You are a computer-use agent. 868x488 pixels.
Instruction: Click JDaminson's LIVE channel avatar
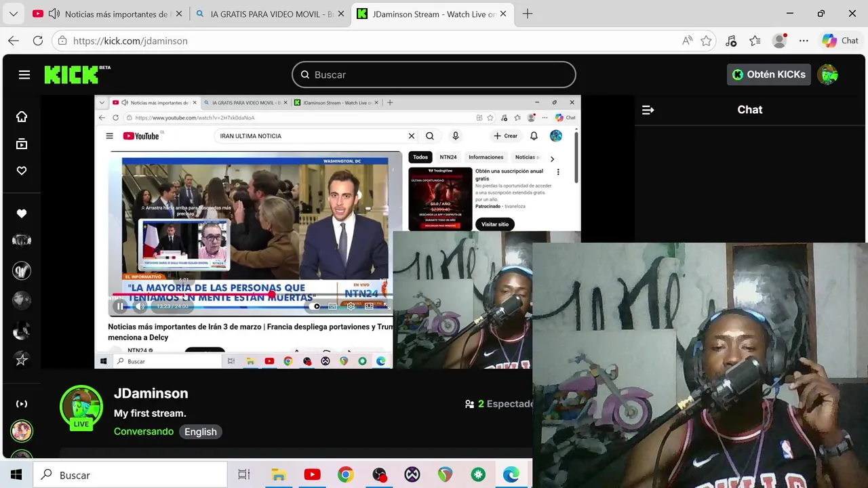[81, 407]
